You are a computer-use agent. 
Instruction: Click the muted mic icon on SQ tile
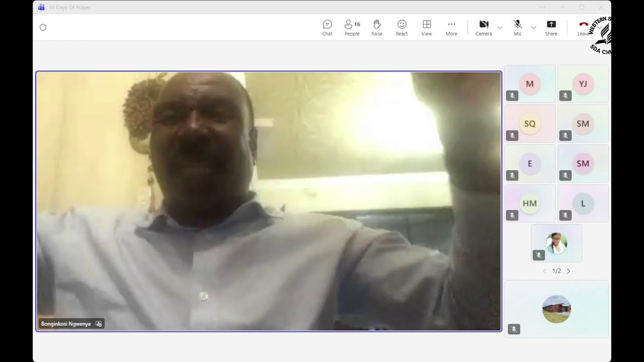pos(512,135)
